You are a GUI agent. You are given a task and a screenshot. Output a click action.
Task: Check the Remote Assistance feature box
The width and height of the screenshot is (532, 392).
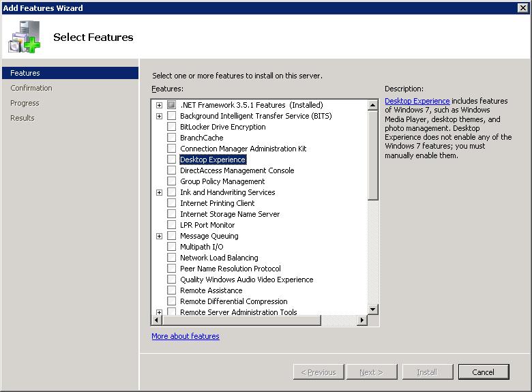(171, 290)
